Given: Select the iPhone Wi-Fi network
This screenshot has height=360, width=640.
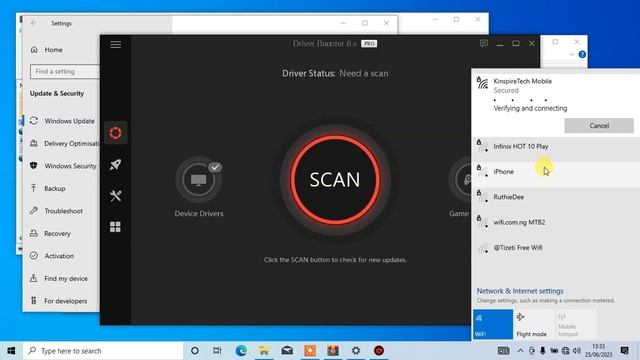Looking at the screenshot, I should (556, 172).
